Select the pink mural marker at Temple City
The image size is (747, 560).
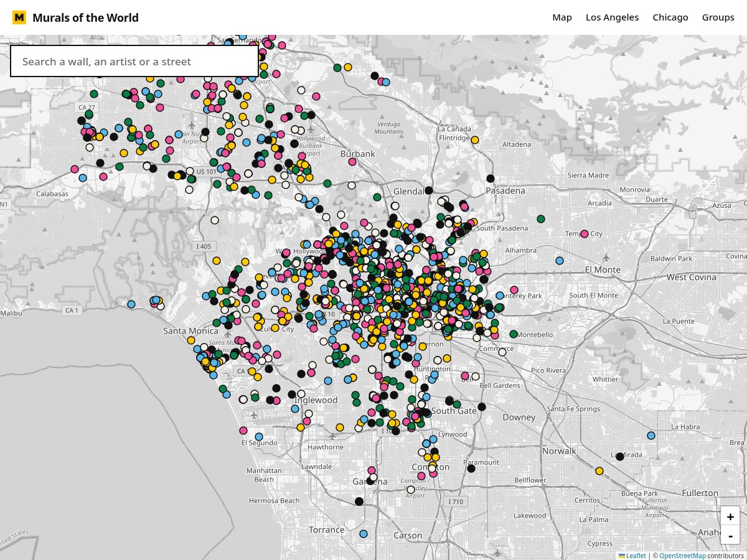coord(585,234)
